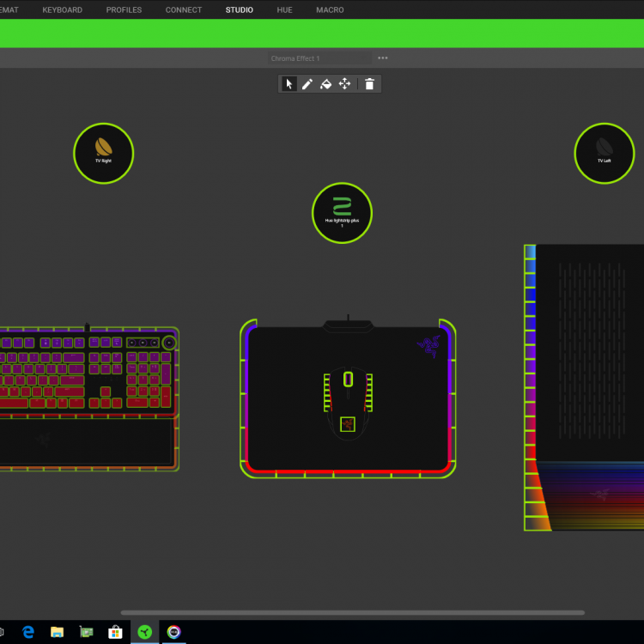Screen dimensions: 644x644
Task: Select the arrow selection tool
Action: pos(289,84)
